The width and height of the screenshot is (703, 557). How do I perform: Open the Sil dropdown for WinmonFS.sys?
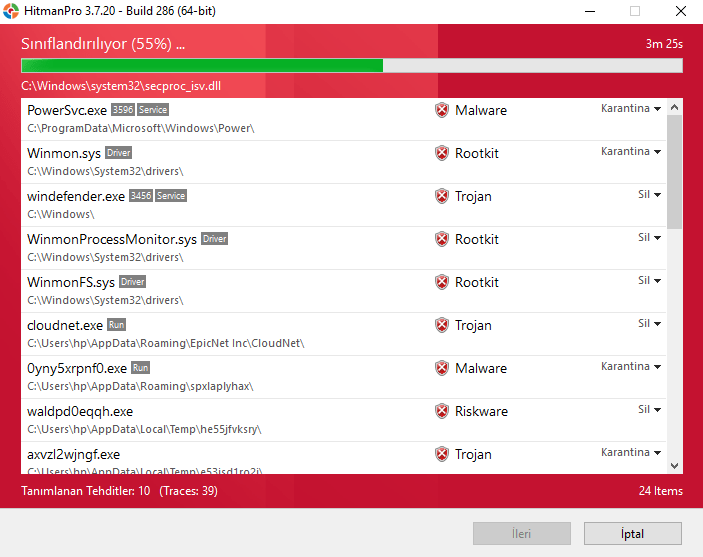click(649, 281)
